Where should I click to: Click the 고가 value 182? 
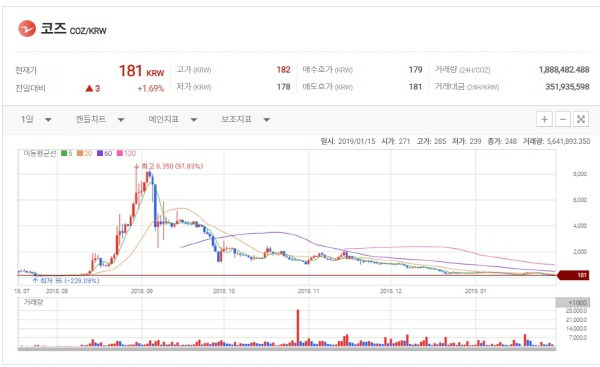[284, 70]
